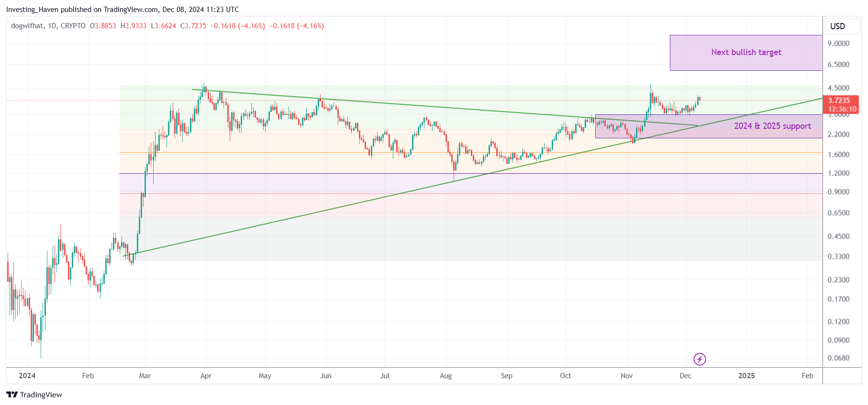Click the purple lightning bolt event icon

coord(700,359)
